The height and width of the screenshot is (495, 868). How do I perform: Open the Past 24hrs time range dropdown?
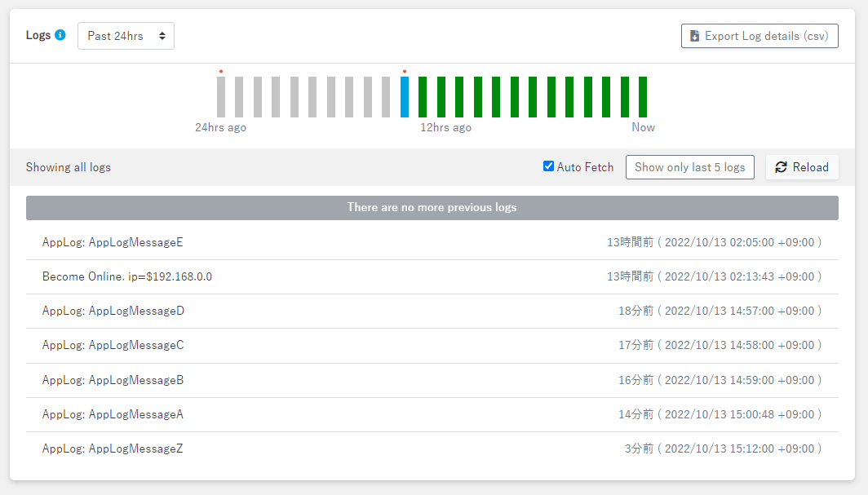tap(126, 36)
